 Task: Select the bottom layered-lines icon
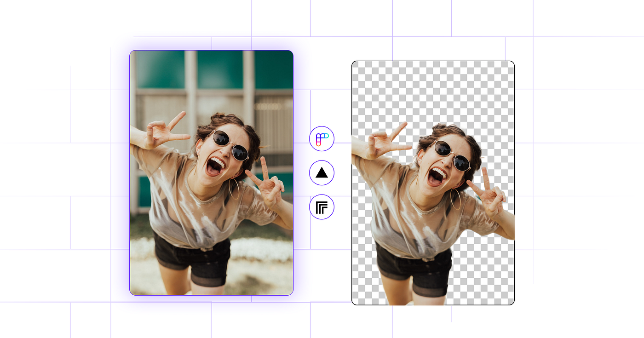(322, 207)
